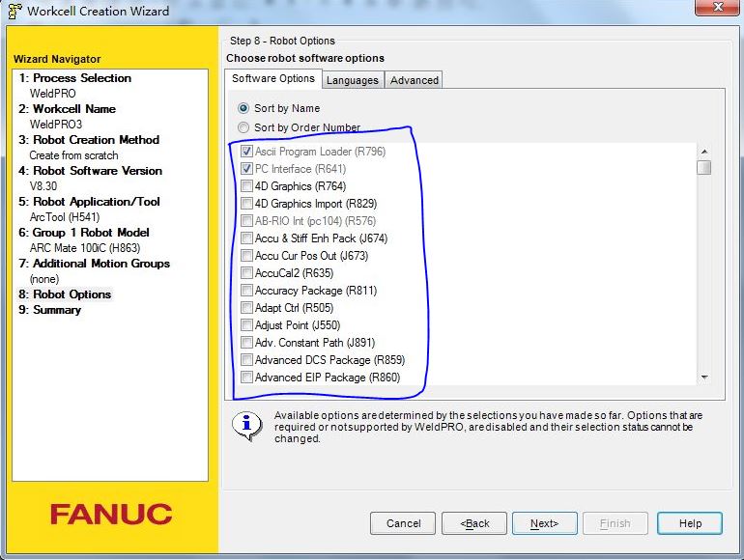Open the Advanced tab
Screen dimensions: 744x560
[x=414, y=80]
